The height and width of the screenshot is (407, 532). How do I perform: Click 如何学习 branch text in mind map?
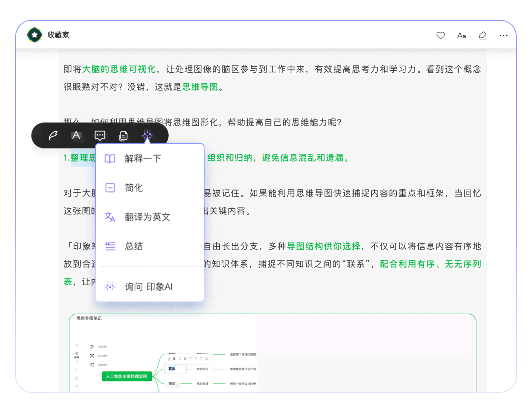pos(203,369)
